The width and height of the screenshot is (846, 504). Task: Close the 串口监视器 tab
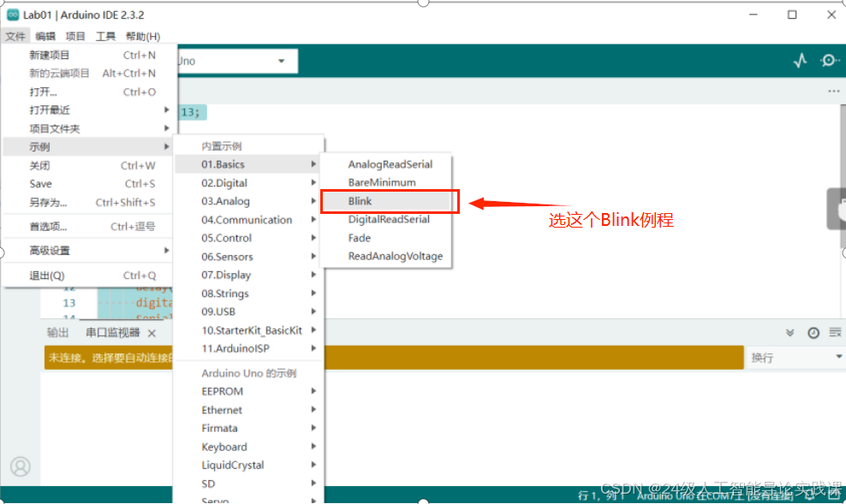pos(152,333)
